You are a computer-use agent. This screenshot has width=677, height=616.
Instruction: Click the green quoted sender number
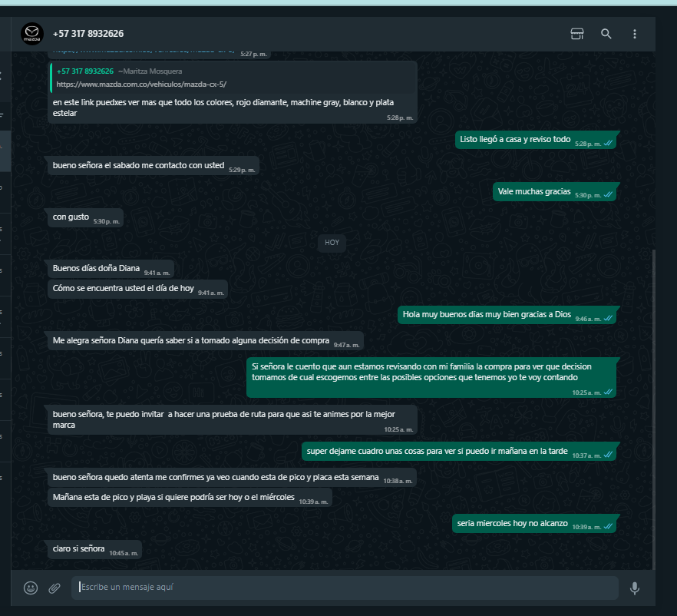(85, 71)
